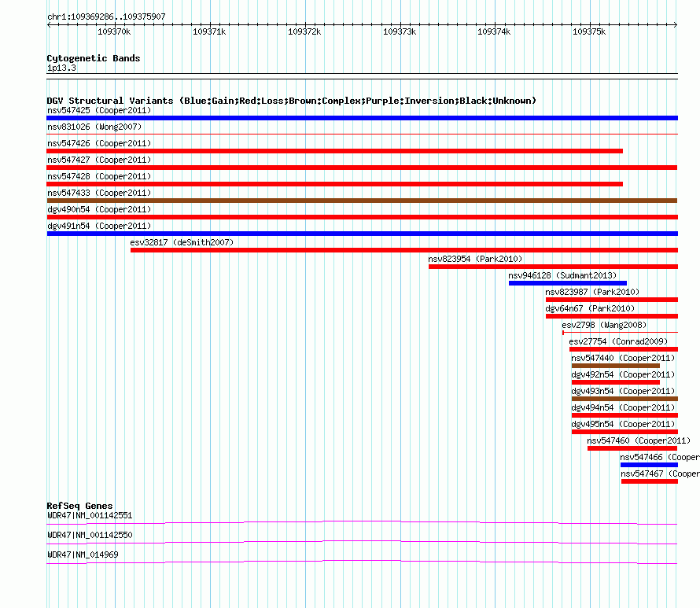
Task: Click the 109374k ruler tick label
Action: tap(494, 31)
